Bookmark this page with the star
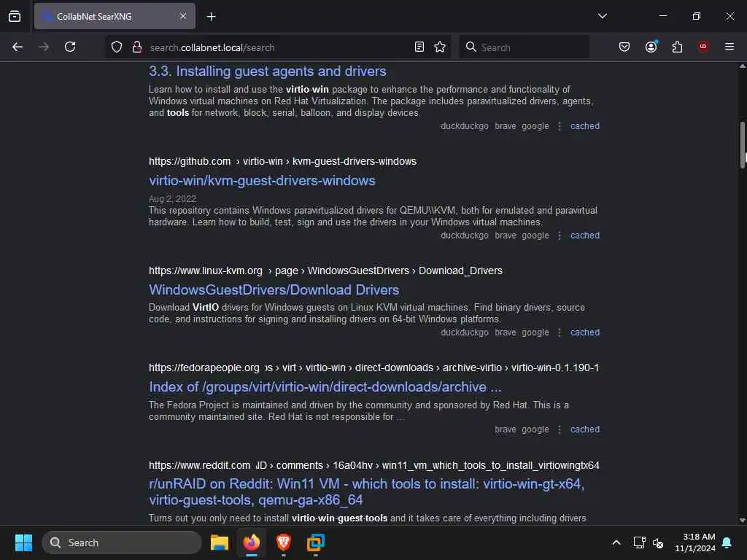Image resolution: width=747 pixels, height=560 pixels. [440, 47]
